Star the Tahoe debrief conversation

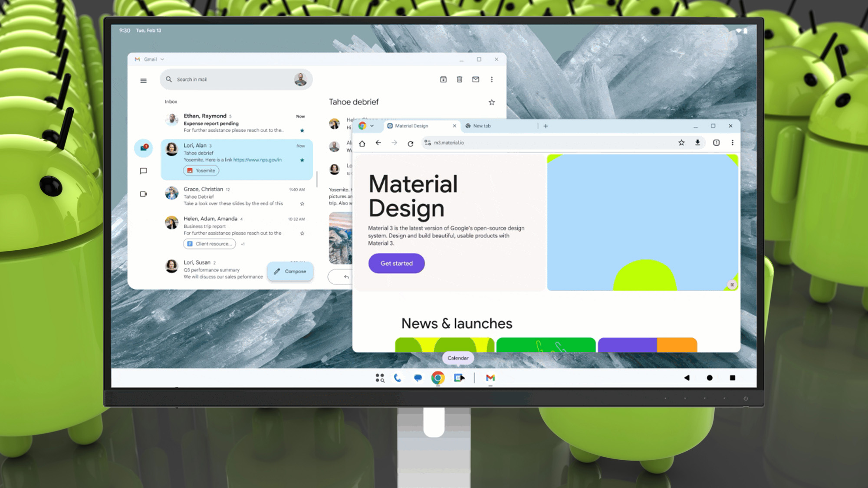click(492, 102)
